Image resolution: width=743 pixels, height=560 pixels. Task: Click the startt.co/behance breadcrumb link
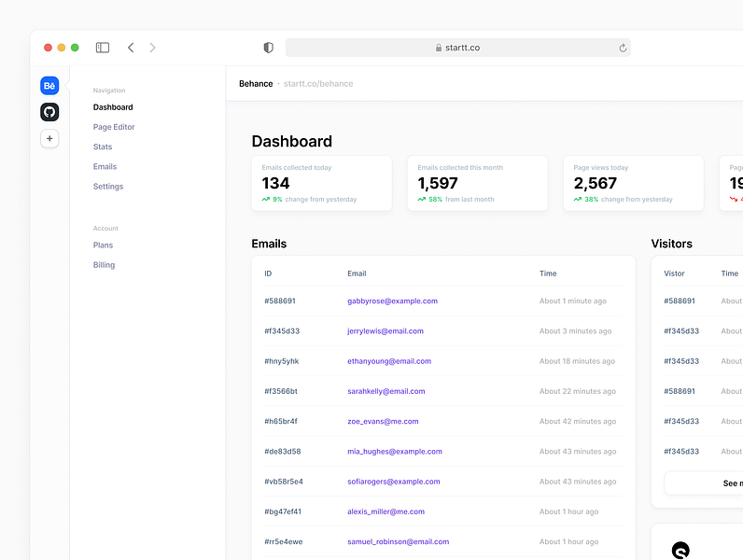(318, 84)
